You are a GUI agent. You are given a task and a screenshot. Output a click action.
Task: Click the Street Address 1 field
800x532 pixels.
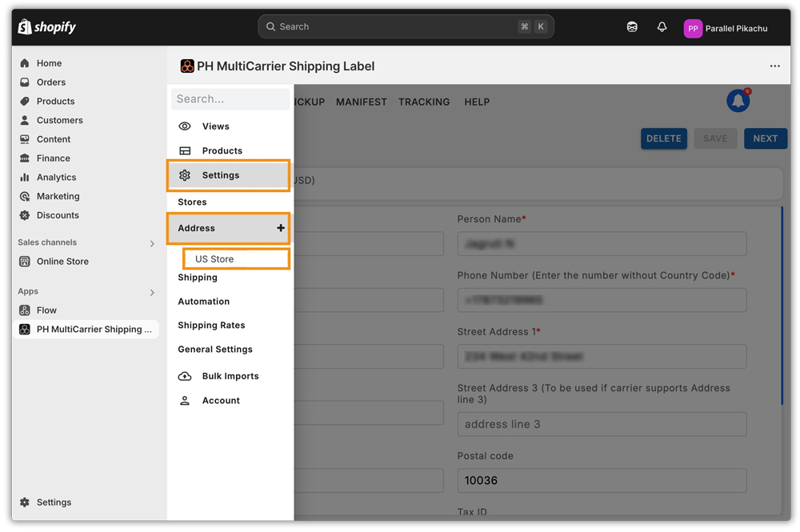point(602,356)
